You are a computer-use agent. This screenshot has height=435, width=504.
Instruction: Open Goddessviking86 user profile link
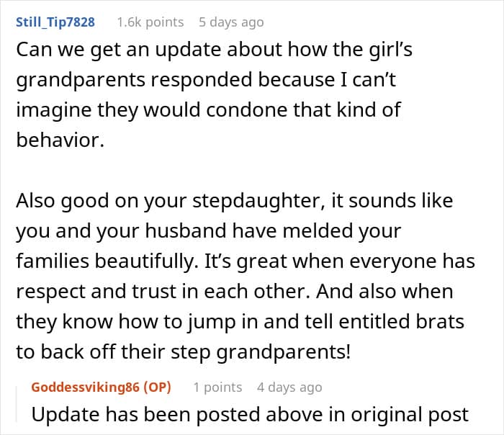85,387
